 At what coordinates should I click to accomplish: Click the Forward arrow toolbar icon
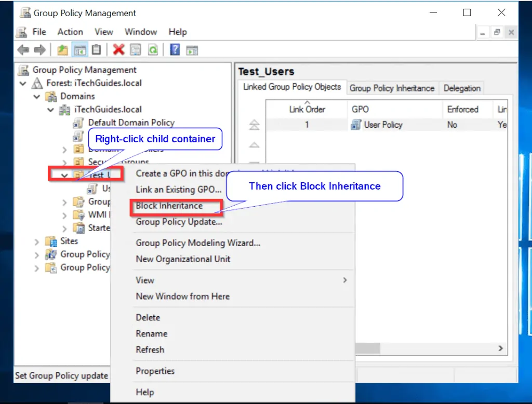39,50
